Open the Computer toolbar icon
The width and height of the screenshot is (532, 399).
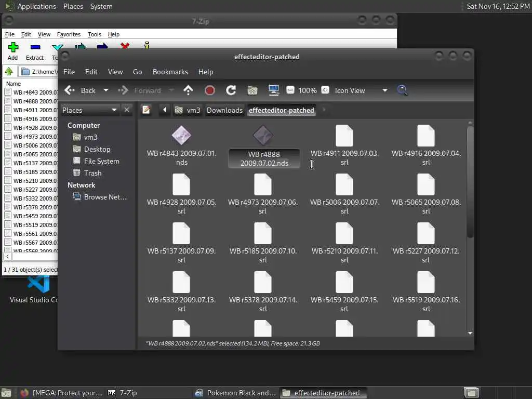(x=273, y=90)
